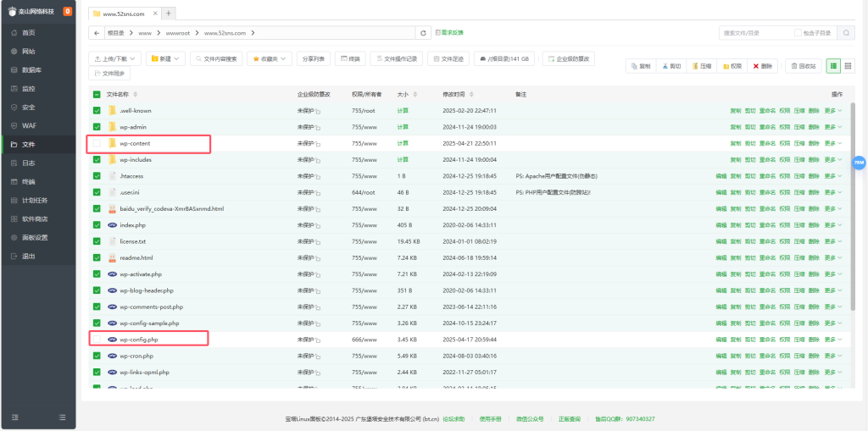Image resolution: width=868 pixels, height=431 pixels.
Task: Switch to grid view layout
Action: click(x=849, y=66)
